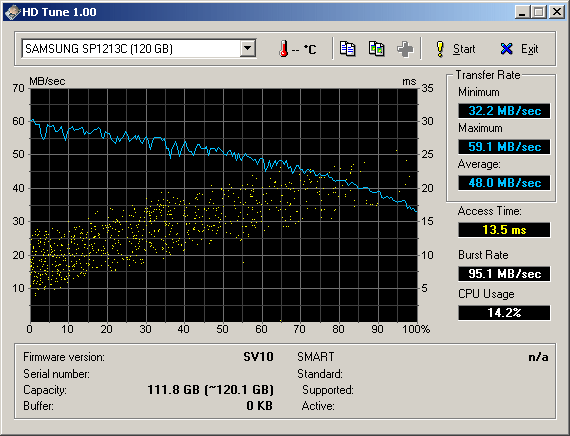Image resolution: width=570 pixels, height=436 pixels.
Task: Click the blue X Exit icon
Action: (506, 49)
